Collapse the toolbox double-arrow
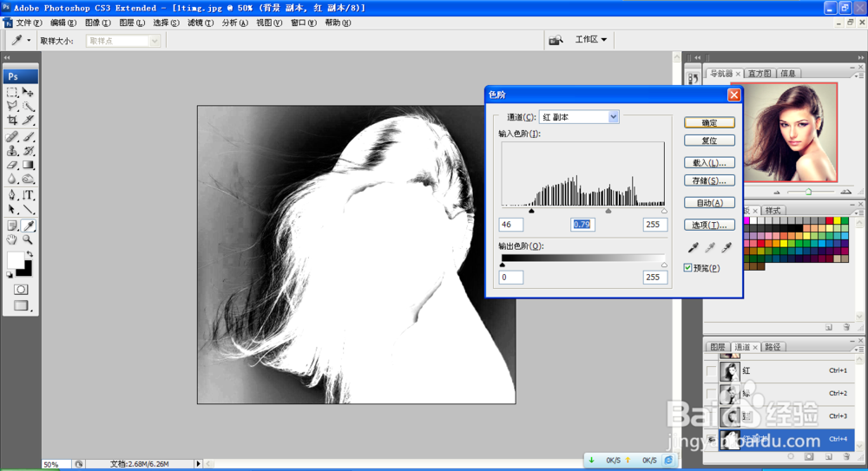868x471 pixels. point(7,57)
